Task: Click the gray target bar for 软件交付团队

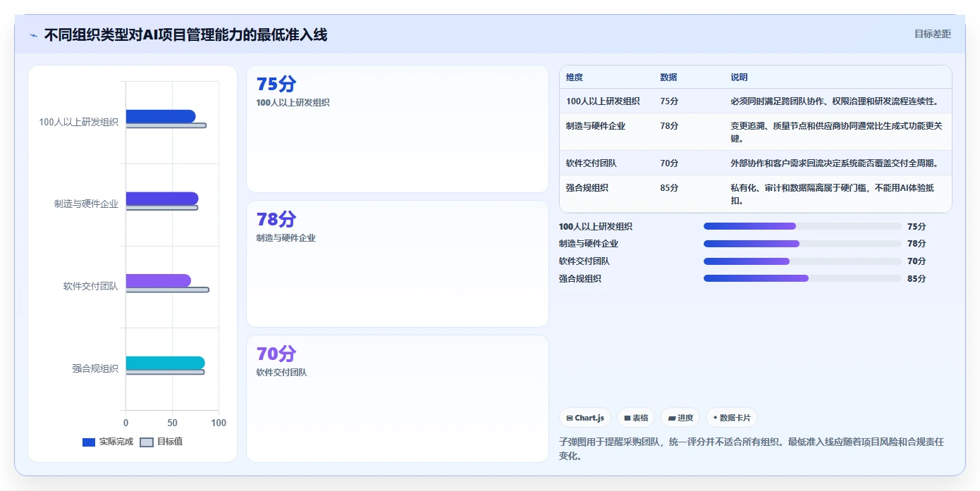Action: pyautogui.click(x=168, y=290)
